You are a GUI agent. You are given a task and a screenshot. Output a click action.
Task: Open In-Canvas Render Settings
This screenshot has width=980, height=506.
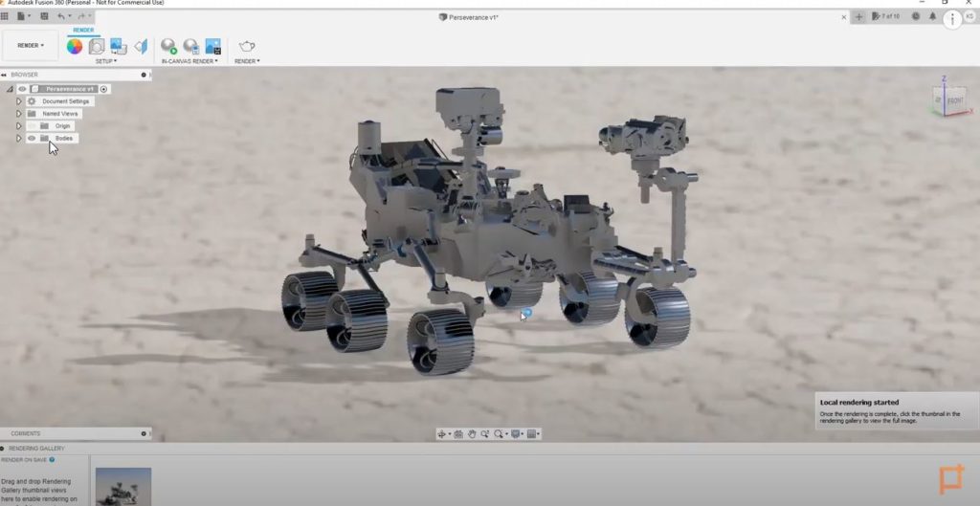coord(191,46)
